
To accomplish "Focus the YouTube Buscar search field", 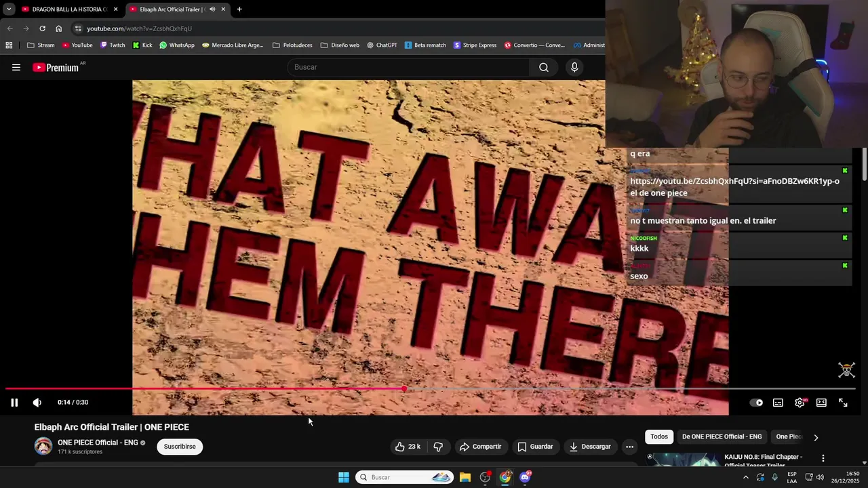I will point(409,67).
